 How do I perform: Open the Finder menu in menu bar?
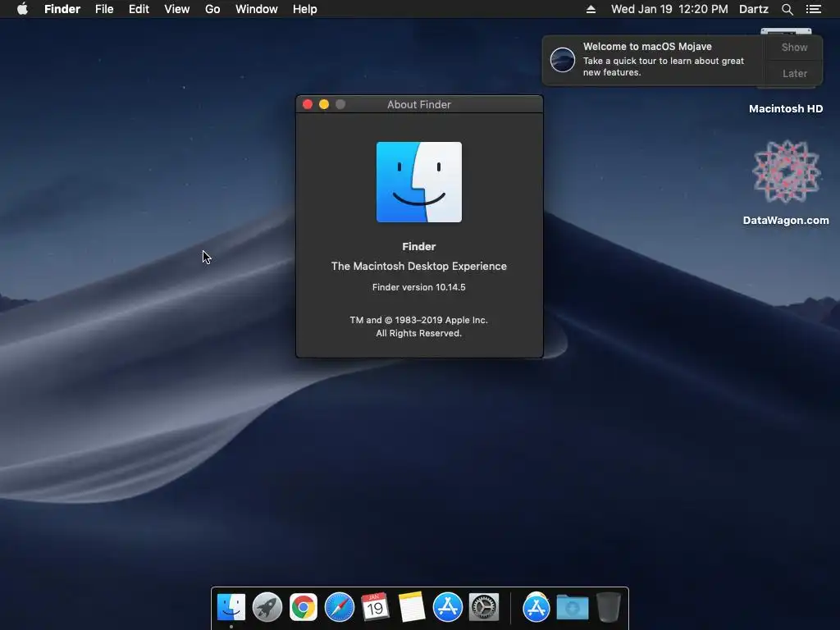(x=62, y=9)
